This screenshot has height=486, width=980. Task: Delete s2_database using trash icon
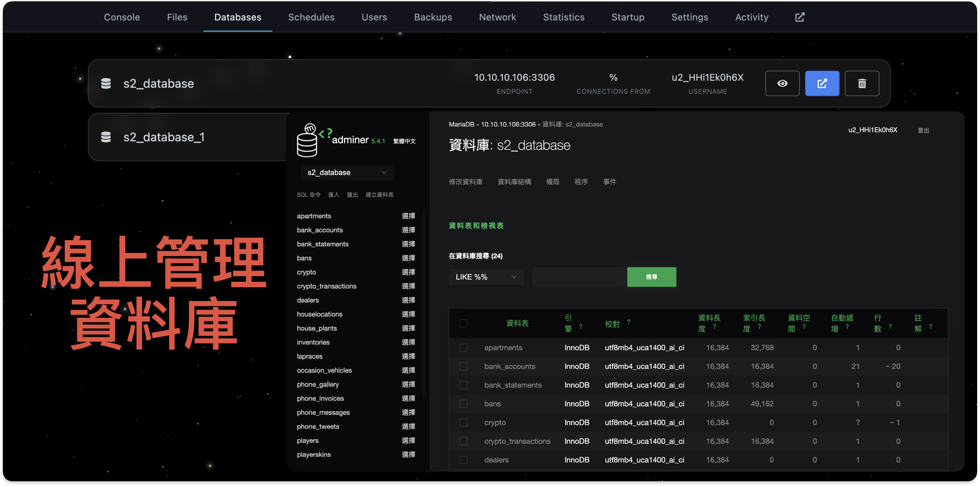pyautogui.click(x=862, y=84)
